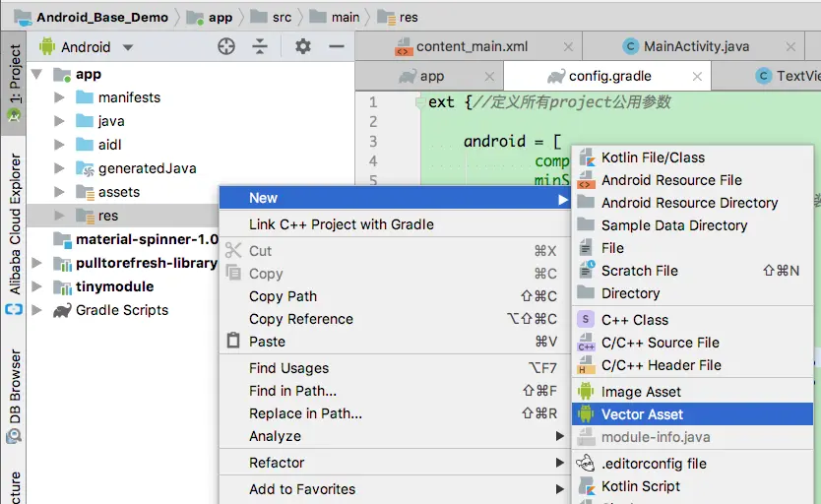Select File in the New submenu

coord(692,247)
